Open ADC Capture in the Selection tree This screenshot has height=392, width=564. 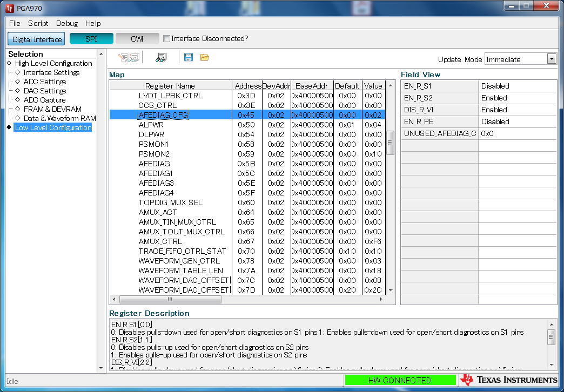click(x=45, y=100)
